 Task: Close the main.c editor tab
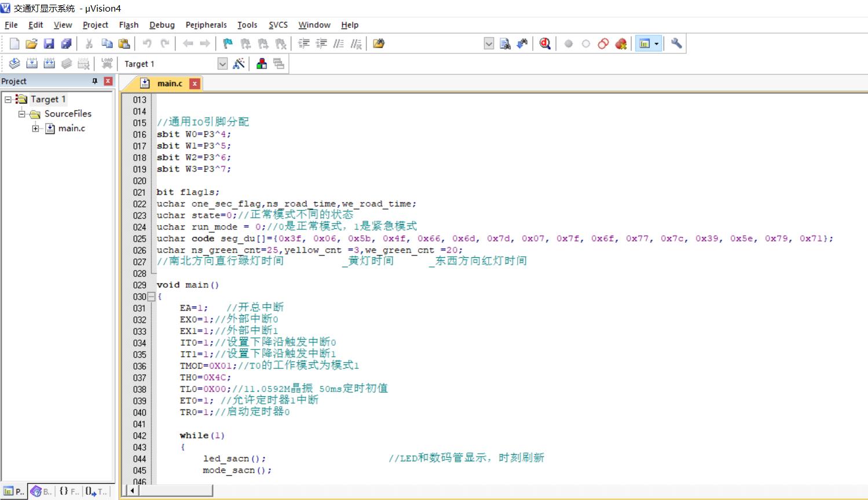coord(195,83)
